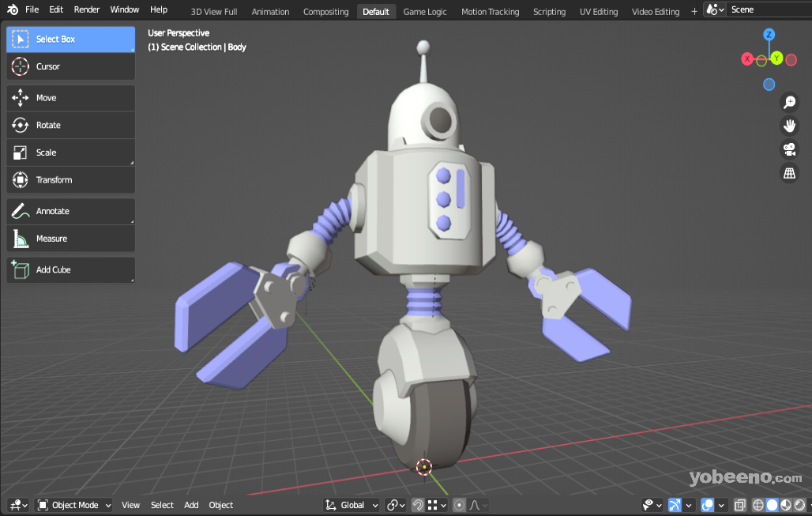This screenshot has width=812, height=516.
Task: Open proportional editing falloff dropdown
Action: coord(479,505)
